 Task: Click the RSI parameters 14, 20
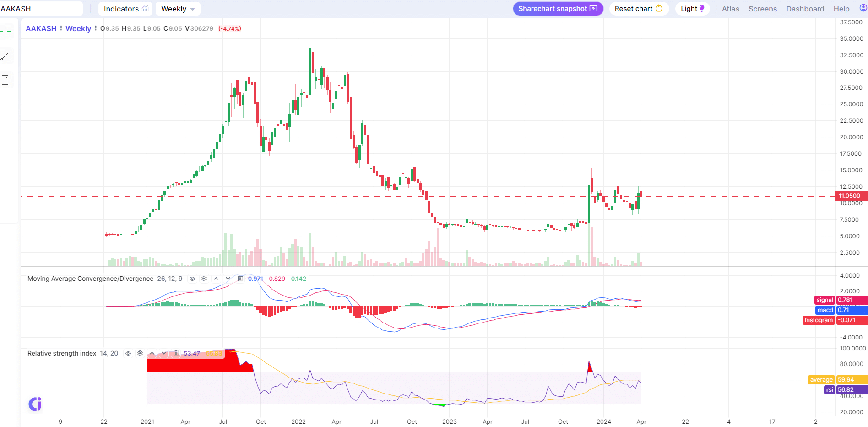pyautogui.click(x=109, y=353)
